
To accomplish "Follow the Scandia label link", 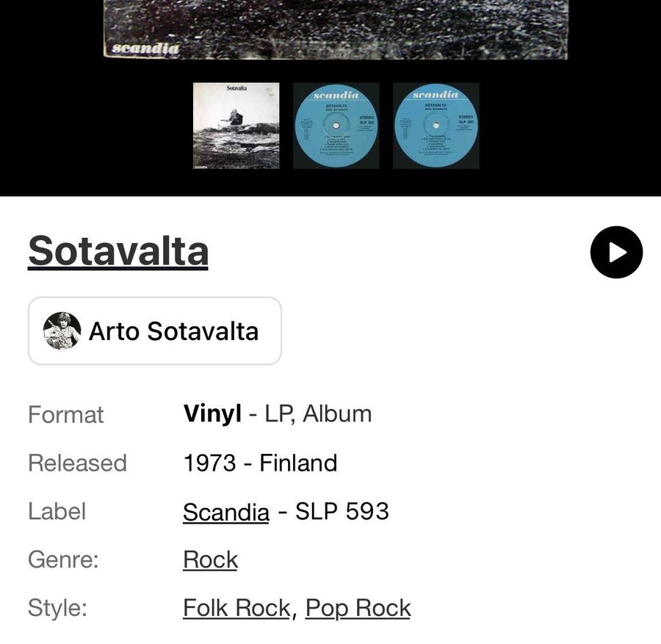I will (226, 512).
